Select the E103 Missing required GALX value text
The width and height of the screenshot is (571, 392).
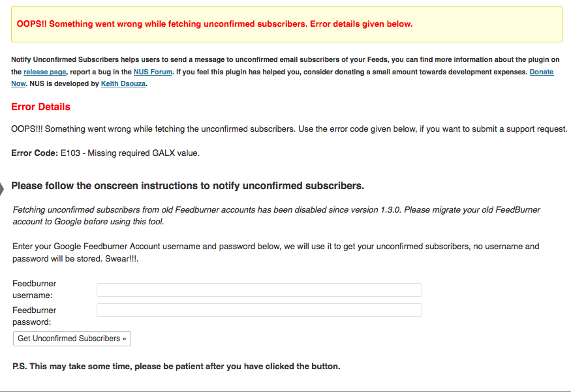click(130, 153)
